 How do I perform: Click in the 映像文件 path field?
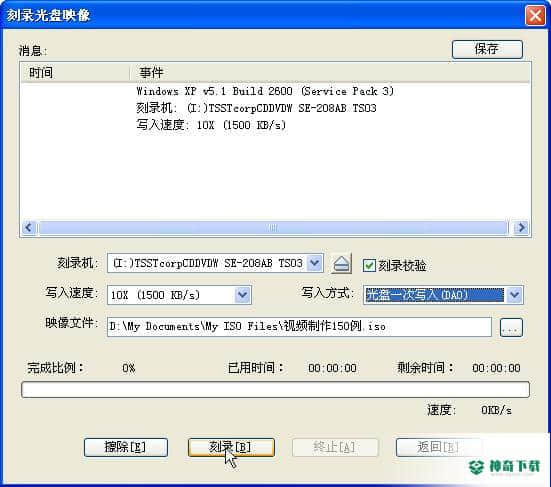coord(299,327)
